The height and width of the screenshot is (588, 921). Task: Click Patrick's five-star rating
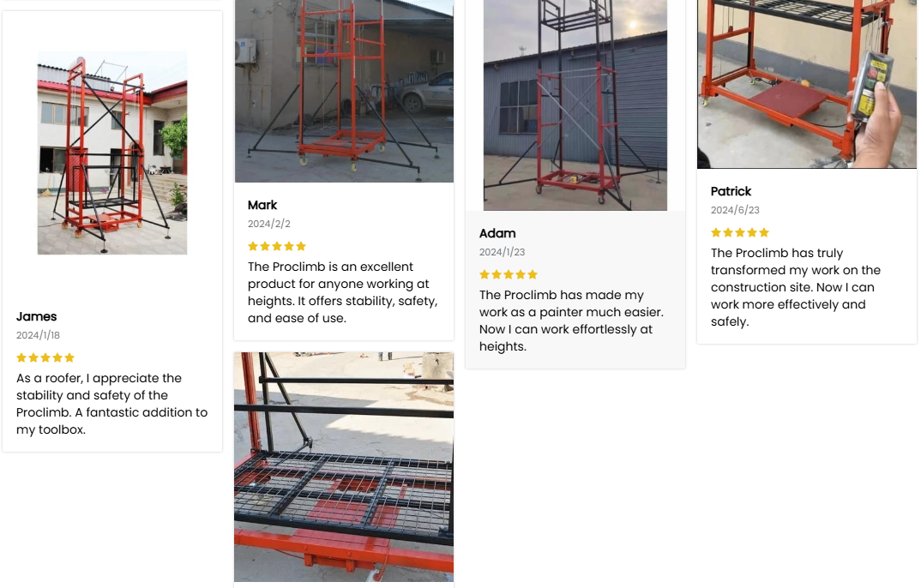740,232
